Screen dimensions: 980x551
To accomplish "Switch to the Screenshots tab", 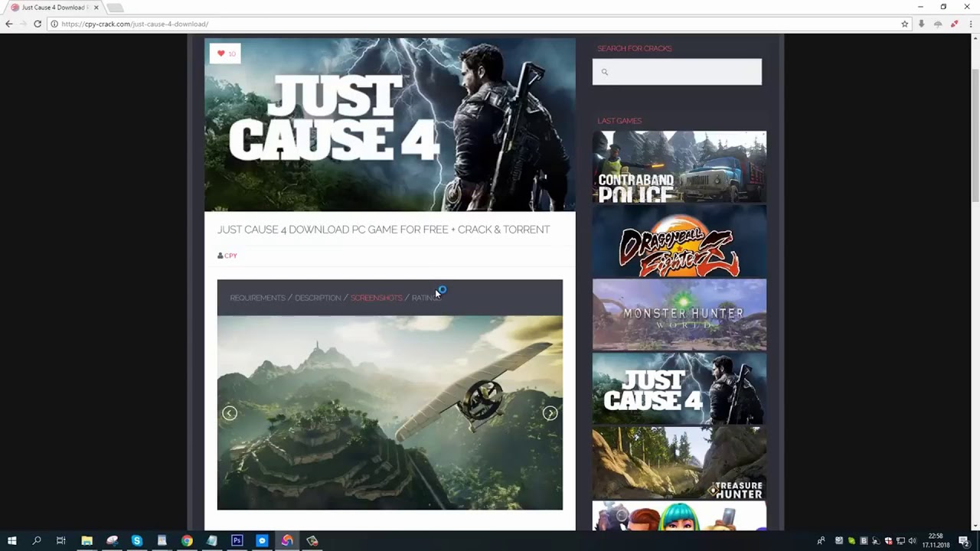I will 376,298.
